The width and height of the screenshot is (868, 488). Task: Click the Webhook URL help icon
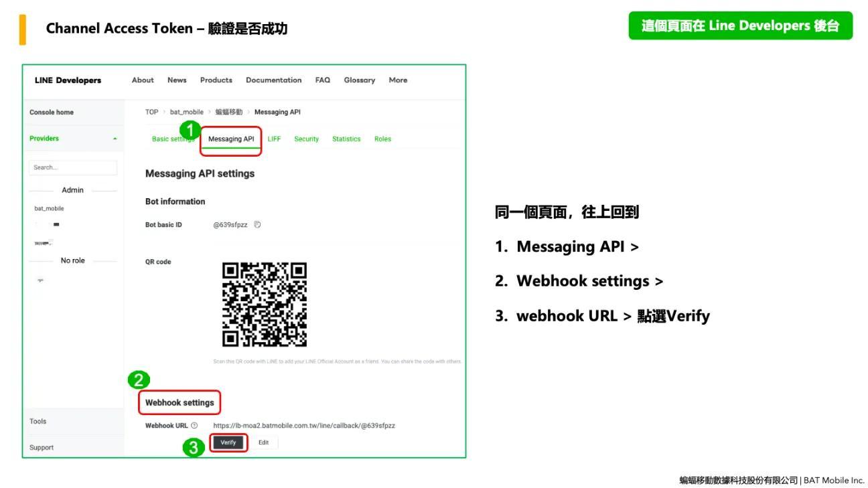click(194, 426)
